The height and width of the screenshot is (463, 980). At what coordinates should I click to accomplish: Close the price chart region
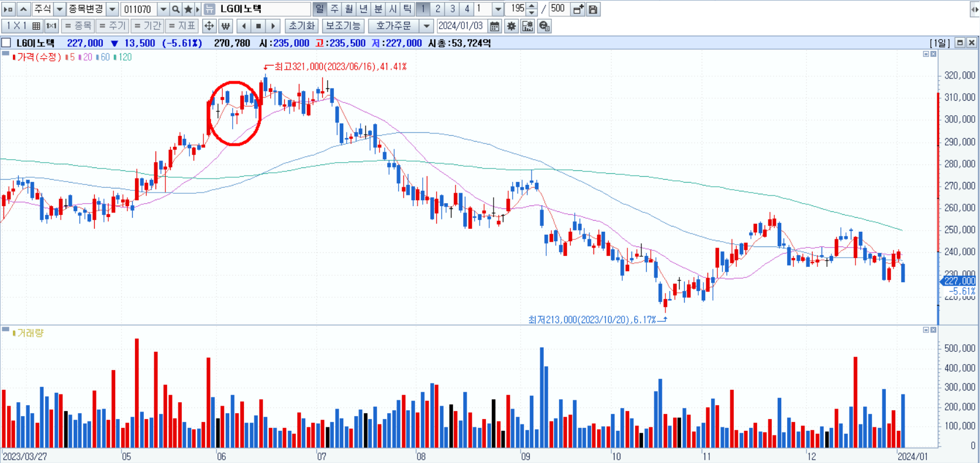(x=933, y=54)
